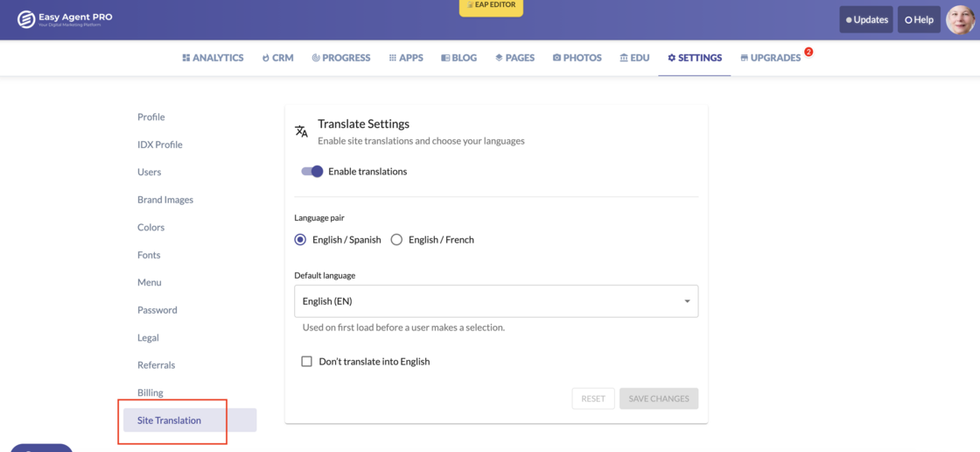Open Brand Images in the settings sidebar
This screenshot has width=980, height=452.
click(165, 200)
